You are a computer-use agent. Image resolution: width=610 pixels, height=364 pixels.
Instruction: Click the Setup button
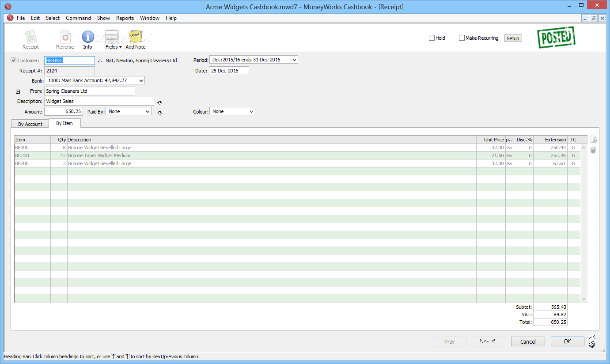tap(513, 38)
